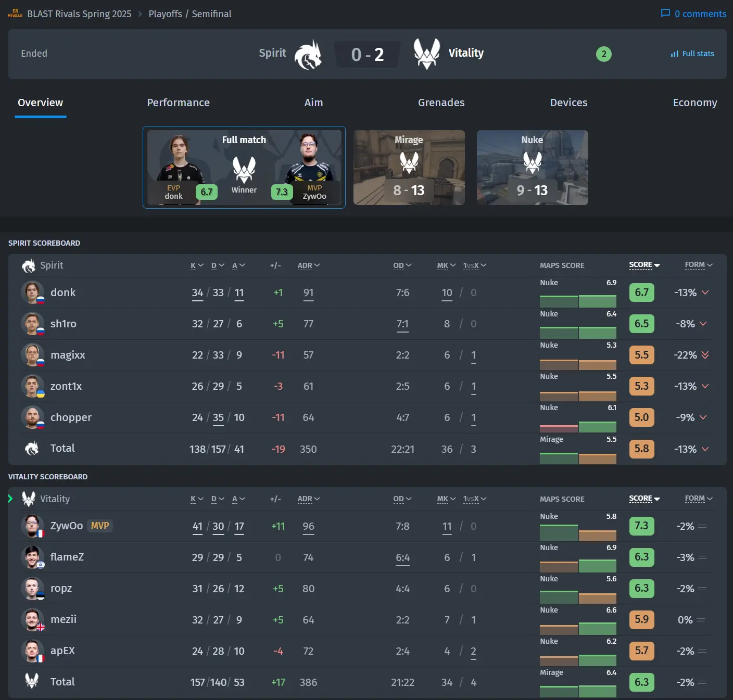The height and width of the screenshot is (700, 733).
Task: Click ZywOo's player avatar in Vitality scoreboard
Action: (32, 526)
